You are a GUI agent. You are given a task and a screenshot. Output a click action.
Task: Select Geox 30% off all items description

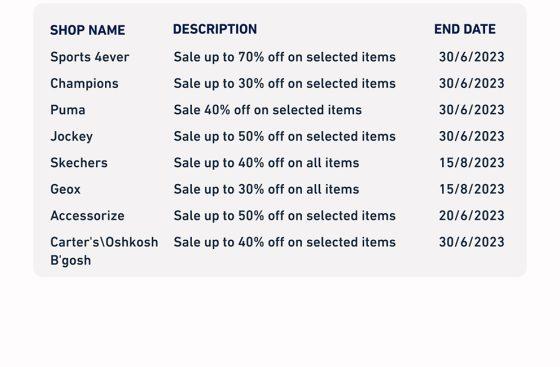pyautogui.click(x=266, y=189)
